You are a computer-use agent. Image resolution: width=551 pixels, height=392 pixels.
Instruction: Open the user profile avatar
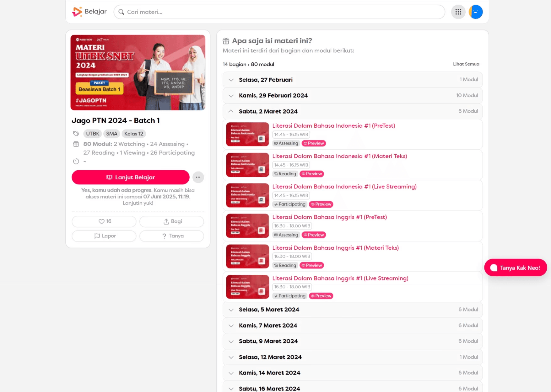pyautogui.click(x=476, y=12)
